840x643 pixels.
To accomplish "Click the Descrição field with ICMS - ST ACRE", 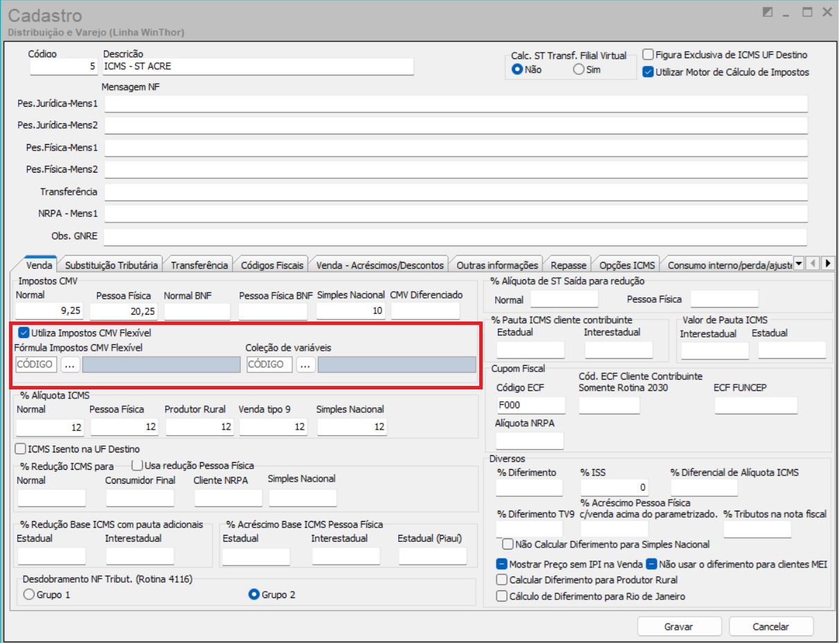I will tap(258, 67).
